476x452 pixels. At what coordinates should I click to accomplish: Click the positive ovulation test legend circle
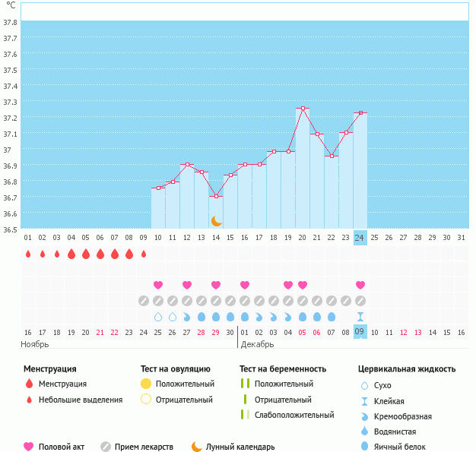[145, 384]
